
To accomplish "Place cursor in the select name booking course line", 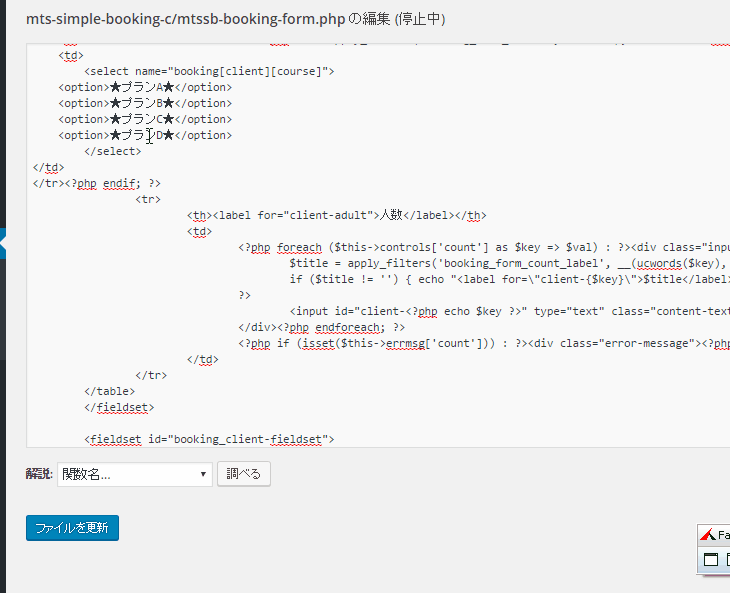I will [209, 71].
